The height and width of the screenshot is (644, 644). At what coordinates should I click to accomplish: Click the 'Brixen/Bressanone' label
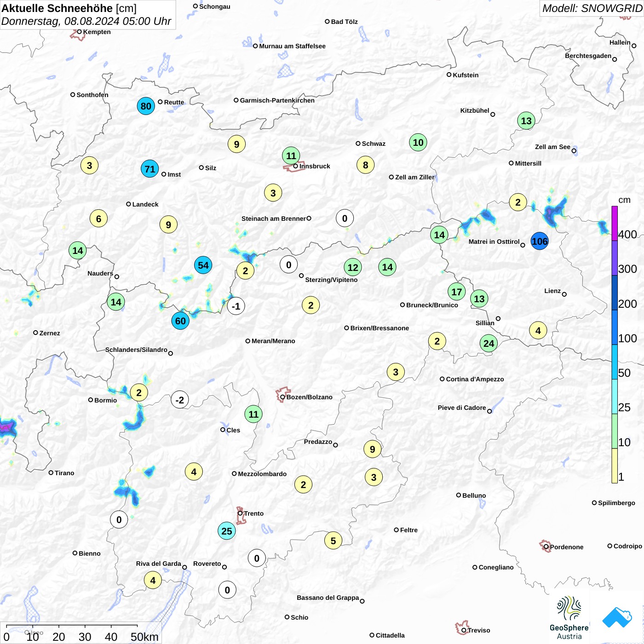click(379, 328)
